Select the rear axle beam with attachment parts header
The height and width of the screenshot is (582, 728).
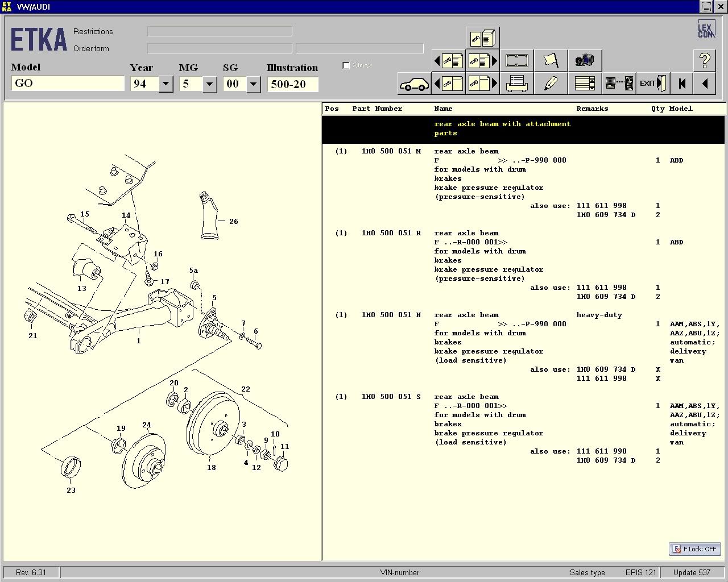(523, 128)
